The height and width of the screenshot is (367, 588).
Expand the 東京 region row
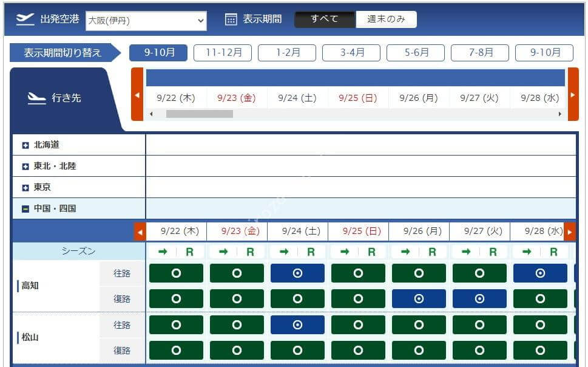(25, 187)
